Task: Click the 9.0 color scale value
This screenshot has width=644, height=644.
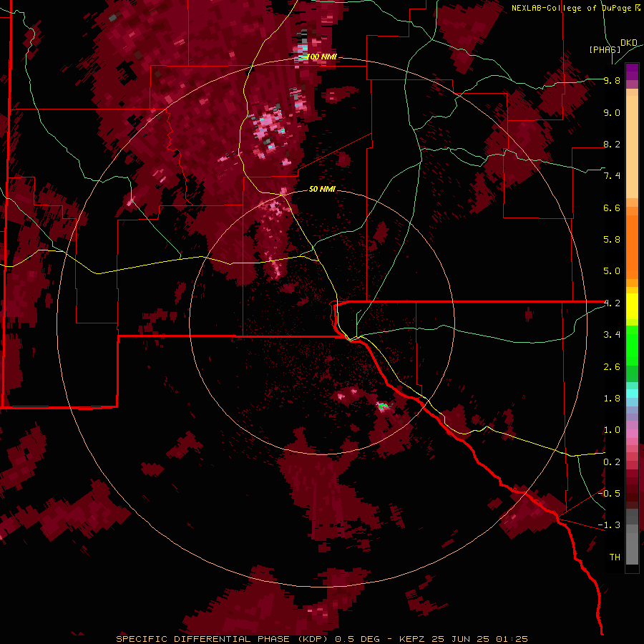Action: pyautogui.click(x=612, y=112)
